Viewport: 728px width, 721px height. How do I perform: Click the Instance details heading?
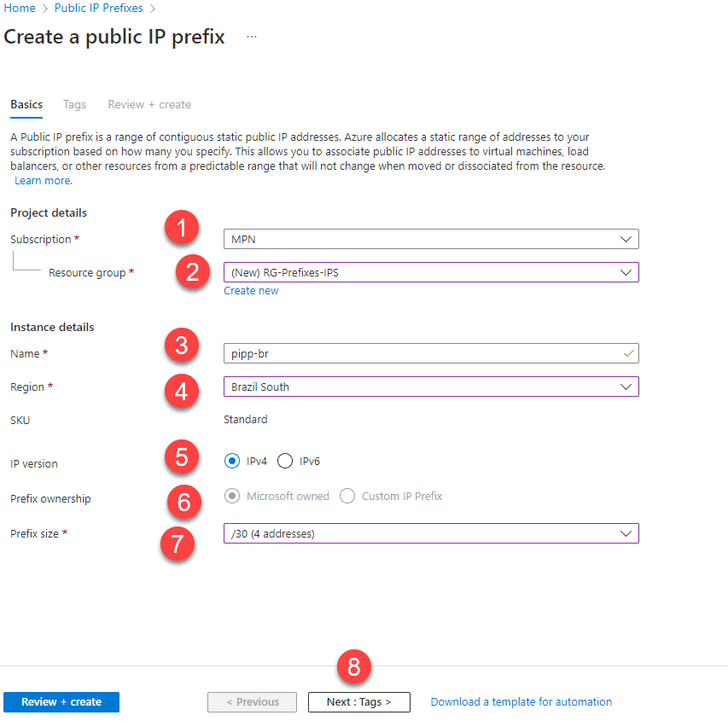[52, 328]
